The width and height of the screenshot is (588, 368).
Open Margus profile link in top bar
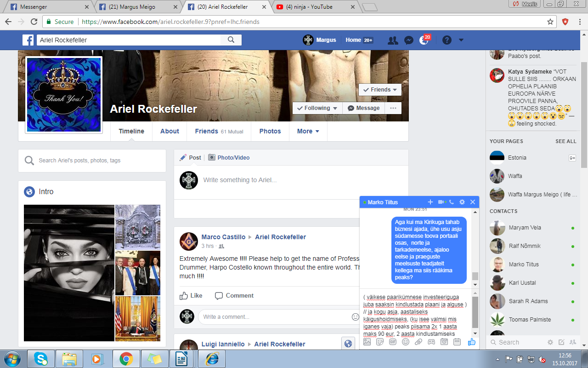click(320, 40)
